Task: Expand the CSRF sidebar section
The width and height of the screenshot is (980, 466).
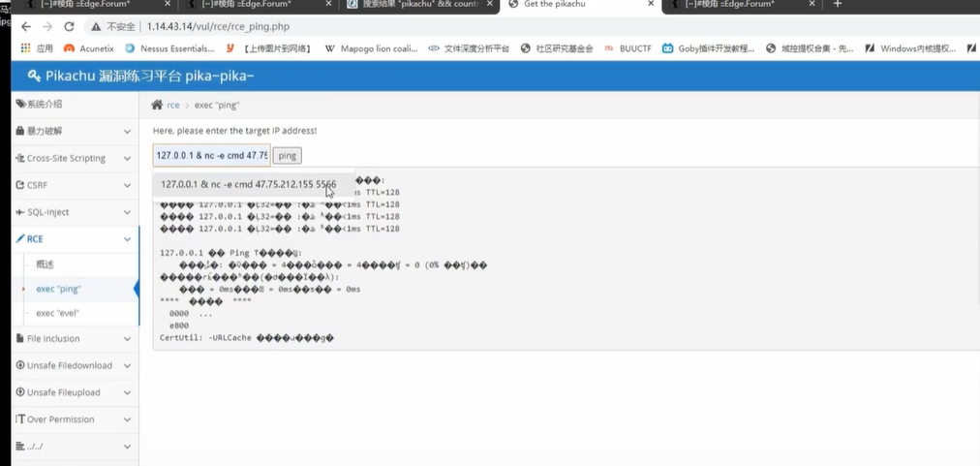Action: (75, 185)
